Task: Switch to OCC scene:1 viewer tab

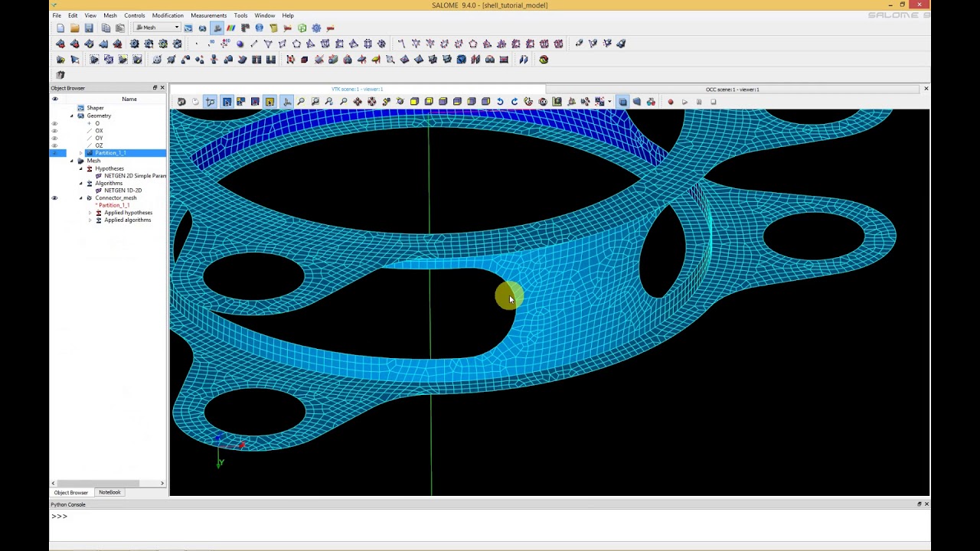Action: (733, 90)
